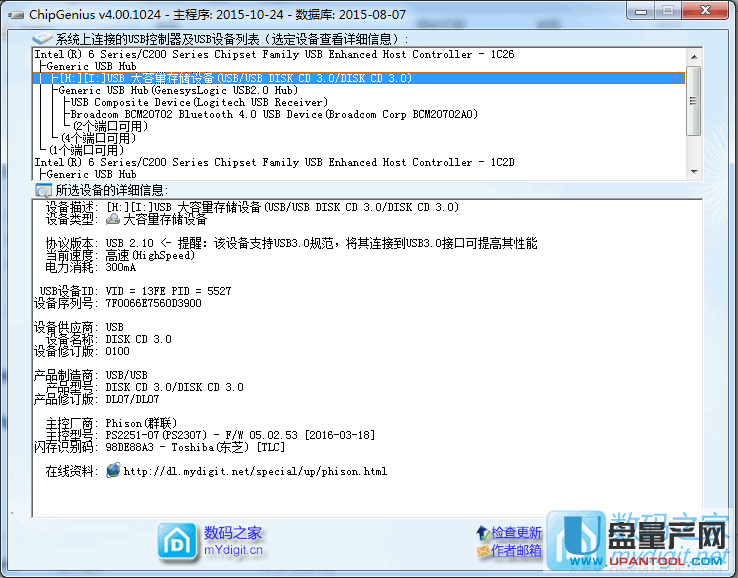Screen dimensions: 738x578
Task: Click the device list scrollbar up arrow
Action: point(694,56)
